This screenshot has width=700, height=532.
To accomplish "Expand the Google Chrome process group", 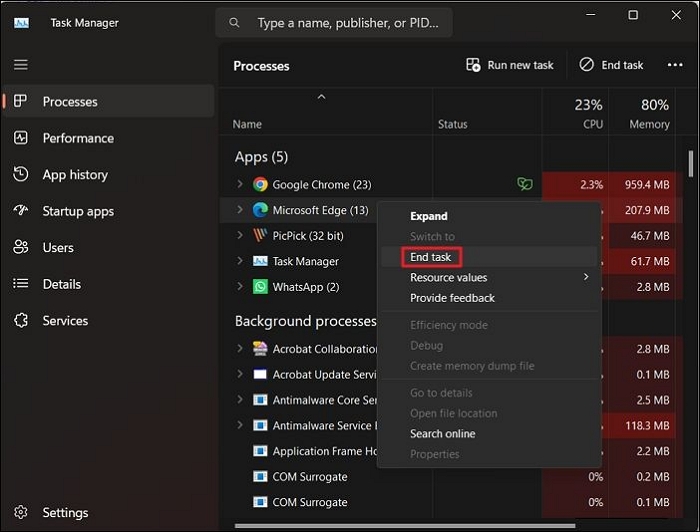I will [240, 184].
